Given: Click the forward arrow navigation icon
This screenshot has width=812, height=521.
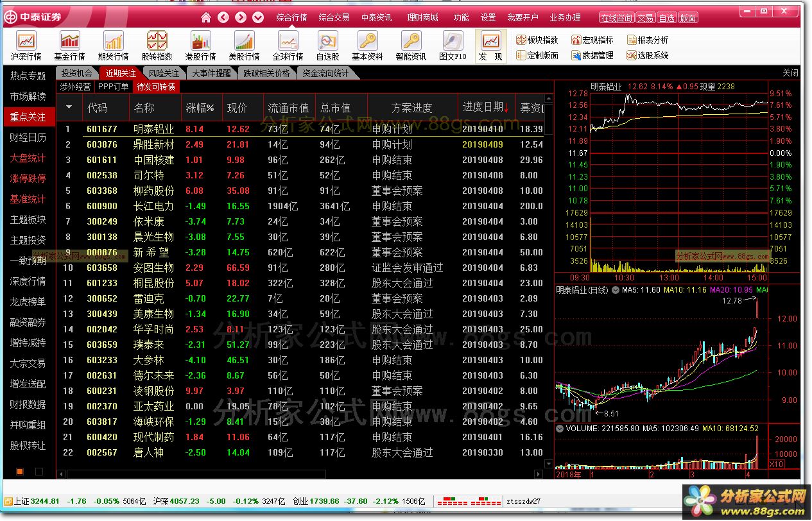Looking at the screenshot, I should (x=241, y=17).
